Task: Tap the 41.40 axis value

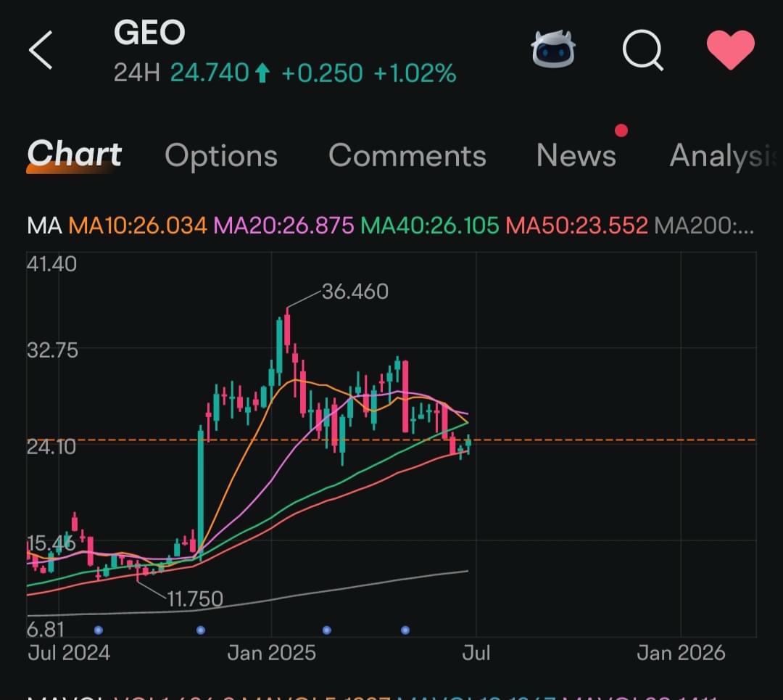Action: coord(52,264)
